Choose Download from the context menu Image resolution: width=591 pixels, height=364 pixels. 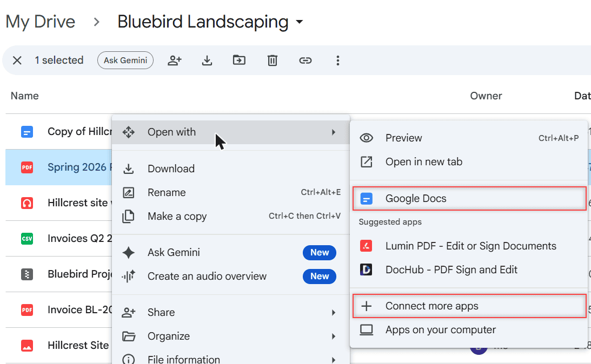[x=231, y=168]
